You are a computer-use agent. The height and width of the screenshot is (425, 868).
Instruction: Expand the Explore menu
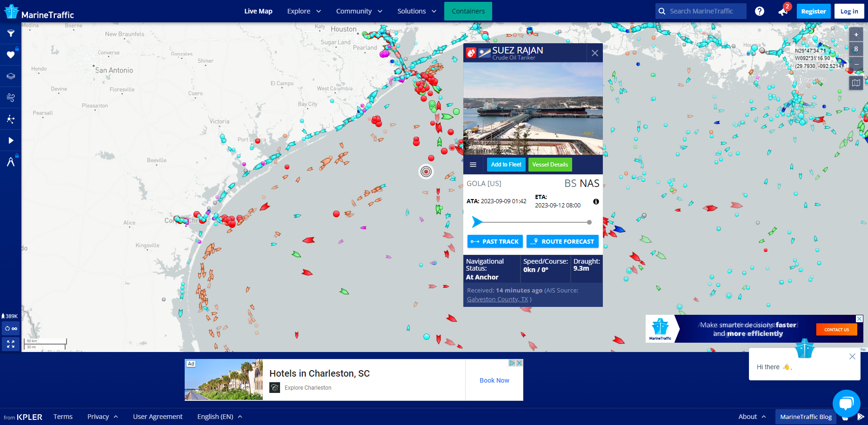coord(304,11)
